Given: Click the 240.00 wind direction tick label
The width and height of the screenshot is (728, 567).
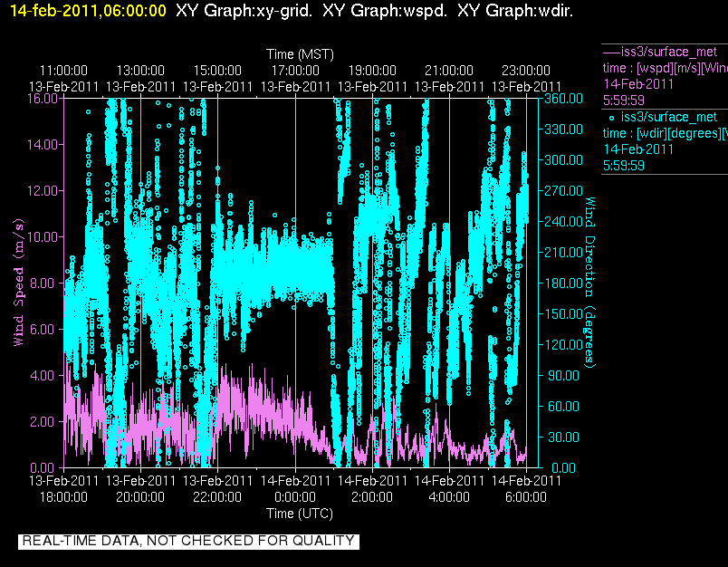Looking at the screenshot, I should click(563, 222).
